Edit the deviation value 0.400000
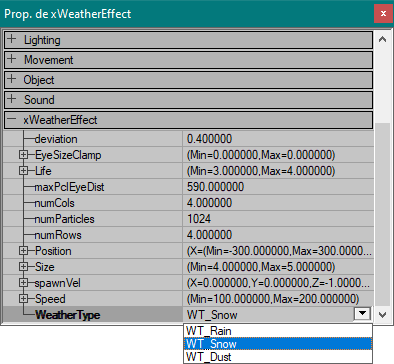This screenshot has width=394, height=364. (278, 139)
